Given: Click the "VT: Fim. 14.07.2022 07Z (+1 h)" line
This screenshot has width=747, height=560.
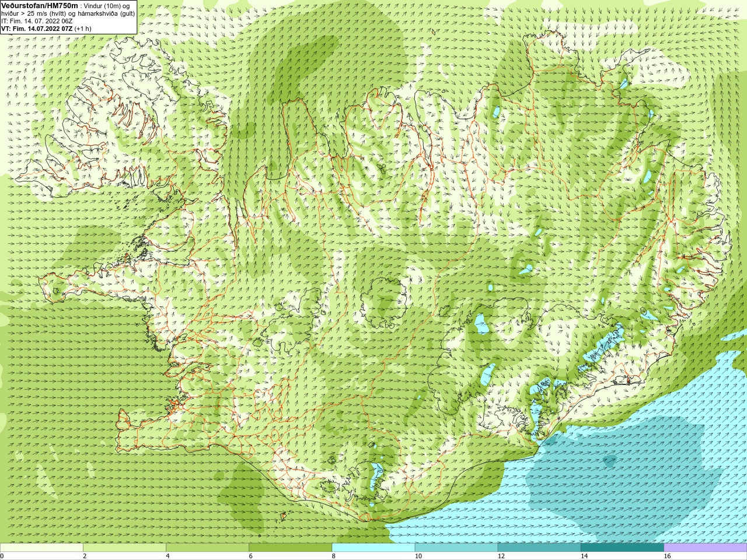Looking at the screenshot, I should (46, 29).
